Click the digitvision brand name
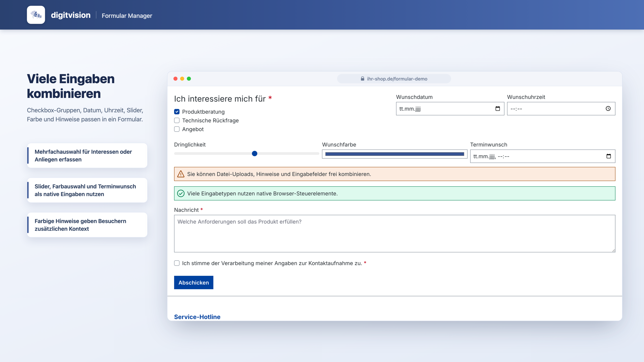644x362 pixels. (x=71, y=15)
